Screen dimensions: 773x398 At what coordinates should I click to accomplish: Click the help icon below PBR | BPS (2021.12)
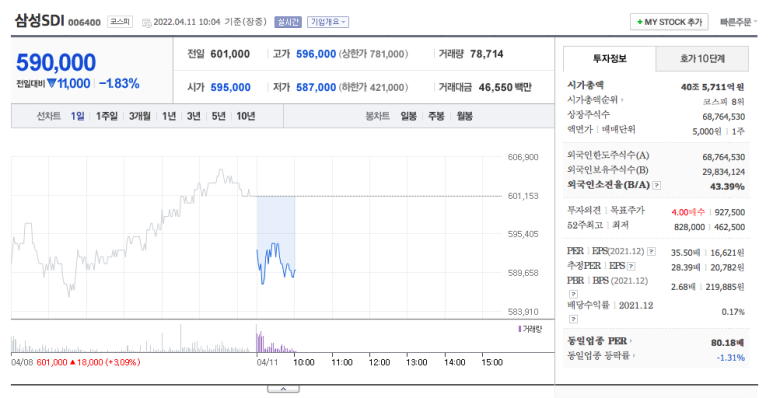coord(573,294)
